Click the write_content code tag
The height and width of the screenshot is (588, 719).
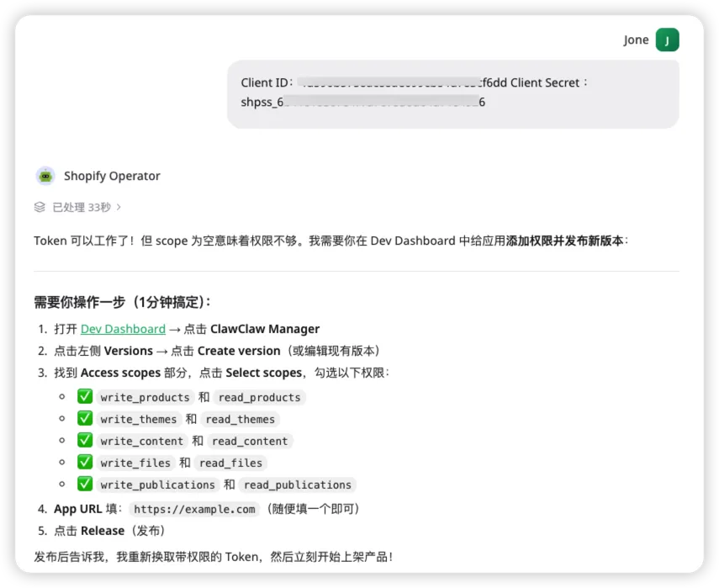click(141, 442)
